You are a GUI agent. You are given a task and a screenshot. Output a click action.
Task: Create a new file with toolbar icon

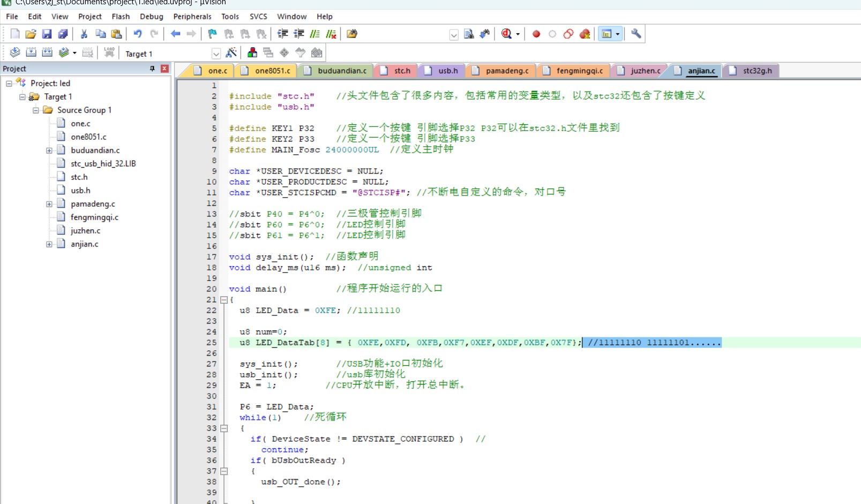(x=14, y=34)
